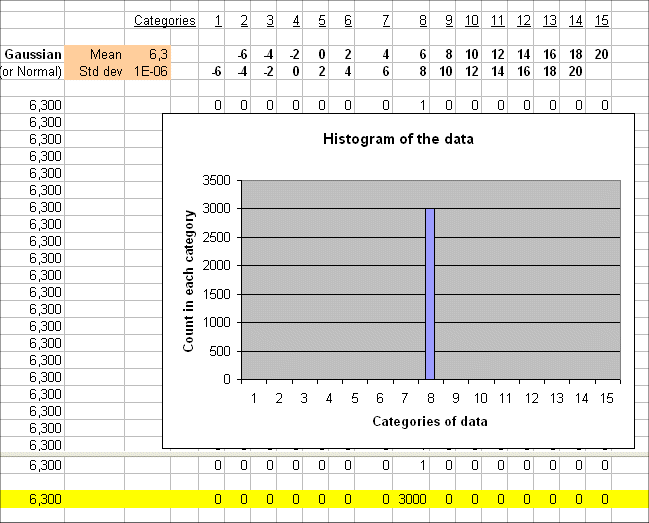Select category header number 15 in top row
Viewport: 649px width, 523px height.
tap(601, 21)
